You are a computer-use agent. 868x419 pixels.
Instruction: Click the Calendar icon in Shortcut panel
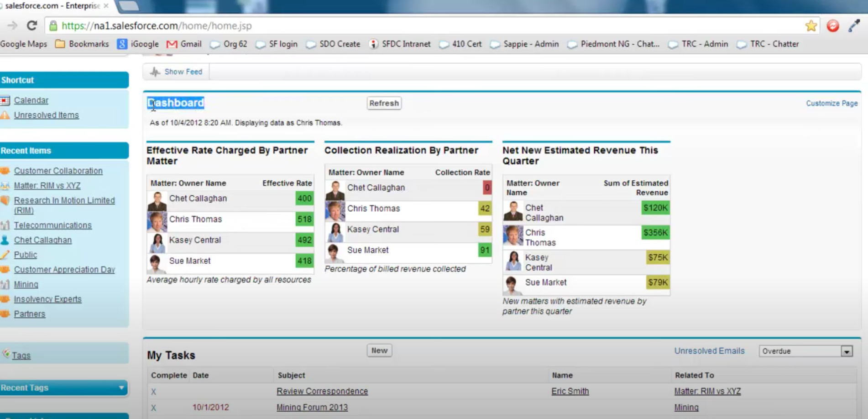5,100
